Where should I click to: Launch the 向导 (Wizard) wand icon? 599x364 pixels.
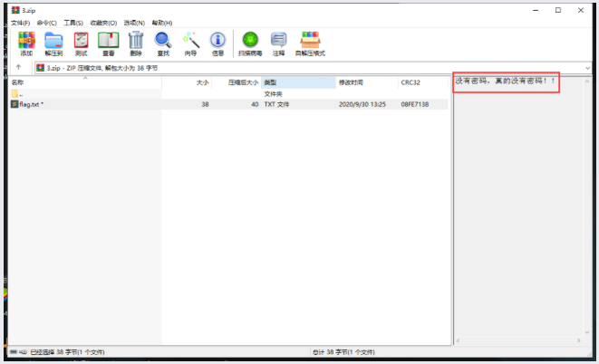click(190, 41)
